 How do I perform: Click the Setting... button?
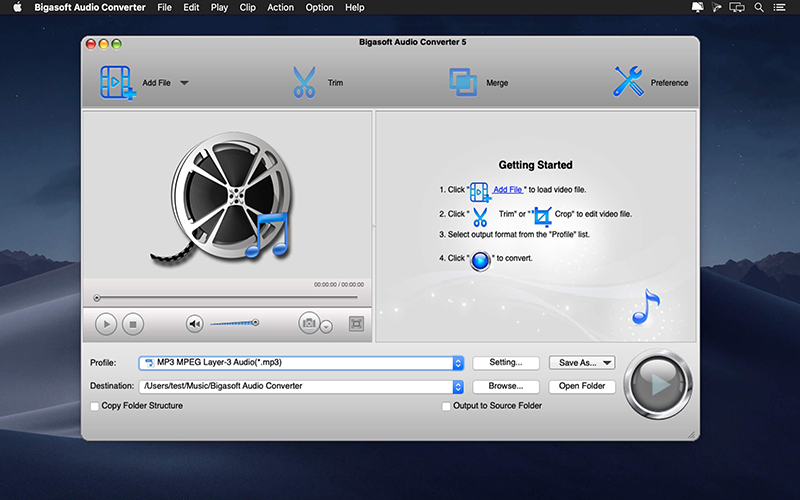click(506, 363)
